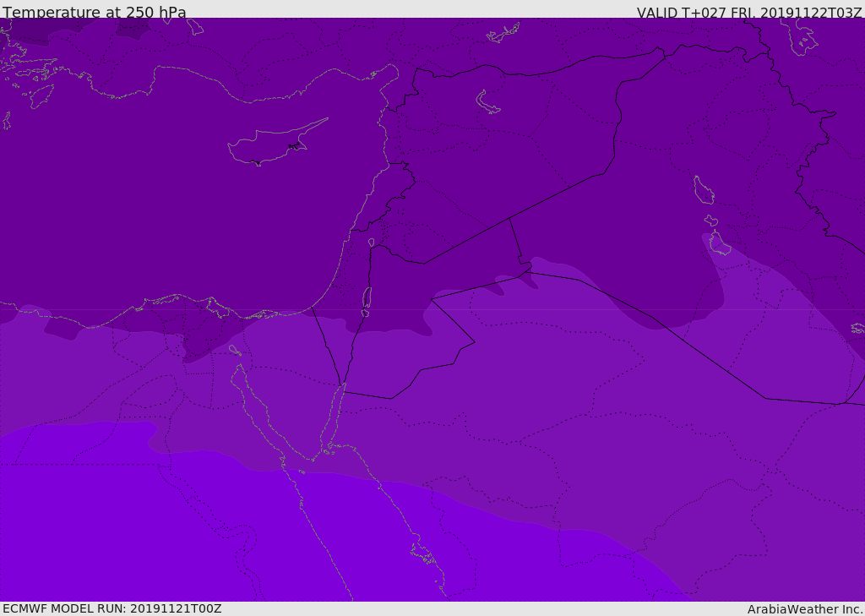
Task: Click the medium purple band over Saudi Arabia
Action: pyautogui.click(x=591, y=439)
